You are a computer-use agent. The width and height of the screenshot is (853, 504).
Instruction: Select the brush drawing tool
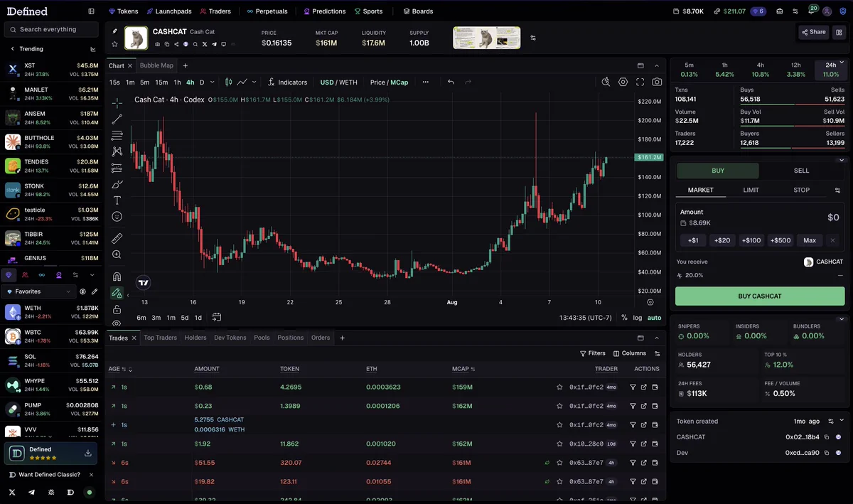coord(117,184)
